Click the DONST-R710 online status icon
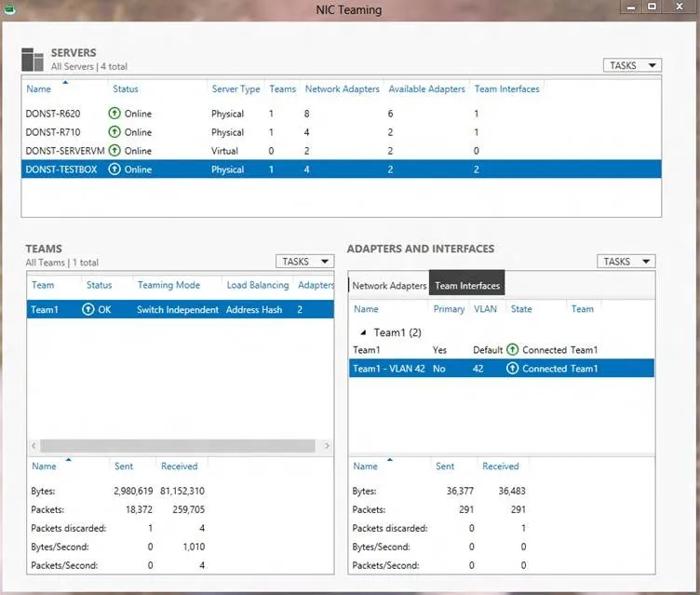700x595 pixels. click(x=114, y=132)
